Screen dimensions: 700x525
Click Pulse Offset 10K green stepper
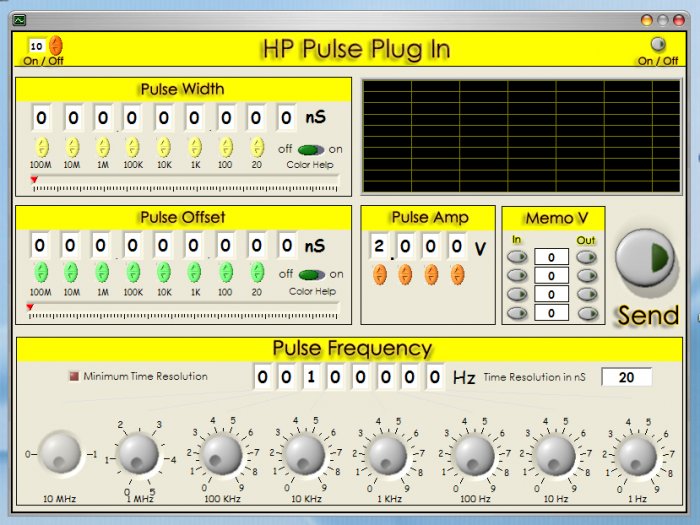click(163, 272)
